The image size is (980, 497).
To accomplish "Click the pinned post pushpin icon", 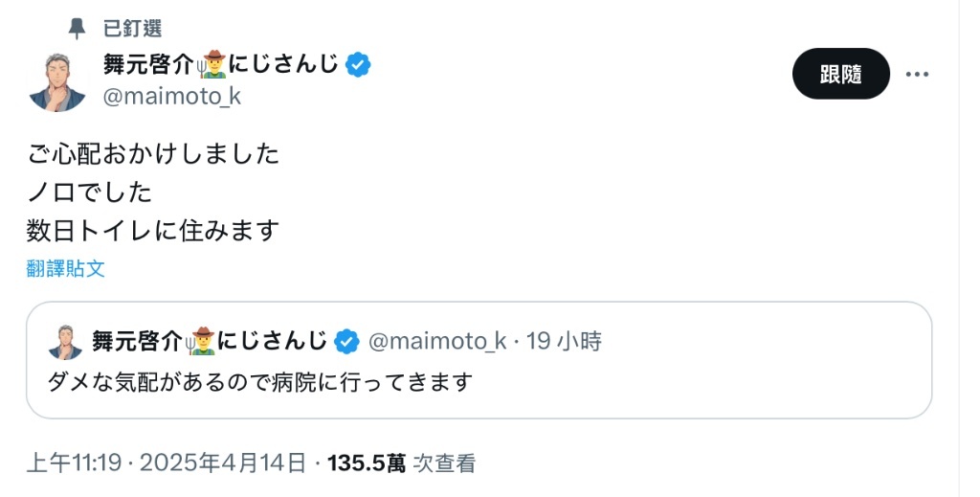I will tap(77, 28).
